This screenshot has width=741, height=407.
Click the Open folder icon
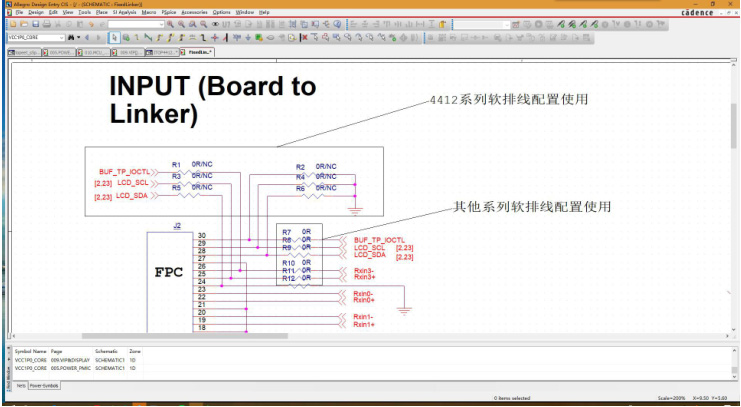coord(24,24)
